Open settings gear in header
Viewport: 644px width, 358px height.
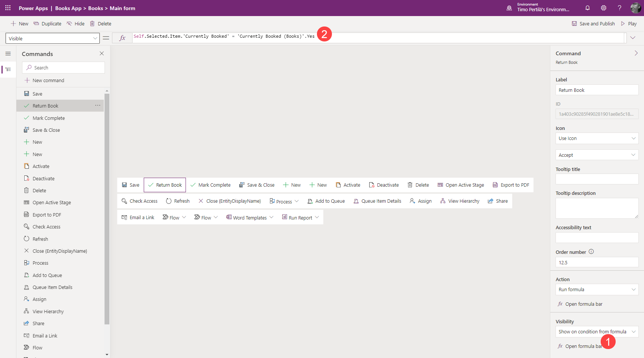coord(603,8)
